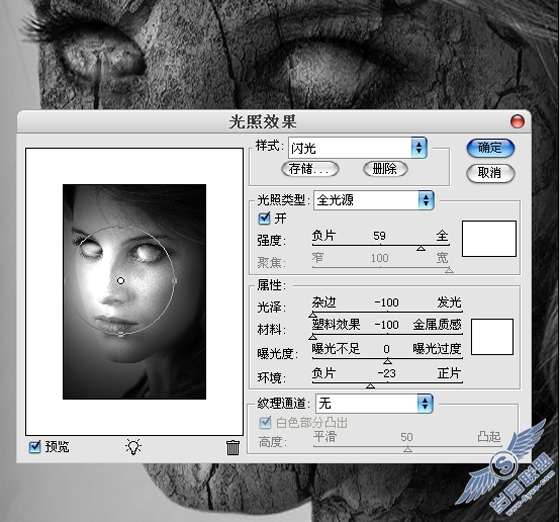
Task: Click the 强度 intensity slider handle
Action: pos(421,248)
